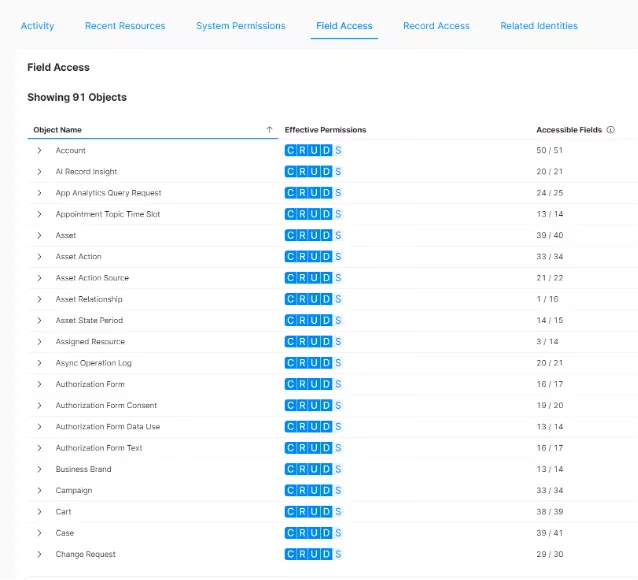Expand the Asset Action row chevron

point(39,257)
